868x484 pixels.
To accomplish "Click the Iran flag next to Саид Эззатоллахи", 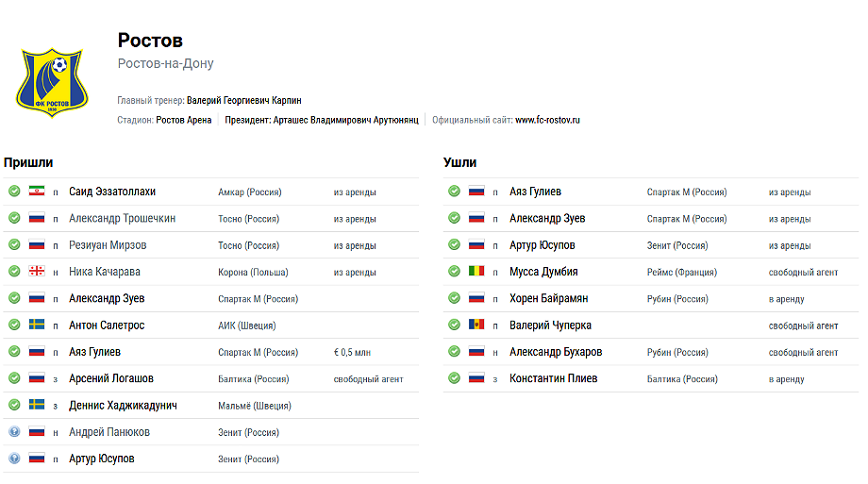I will tap(37, 191).
